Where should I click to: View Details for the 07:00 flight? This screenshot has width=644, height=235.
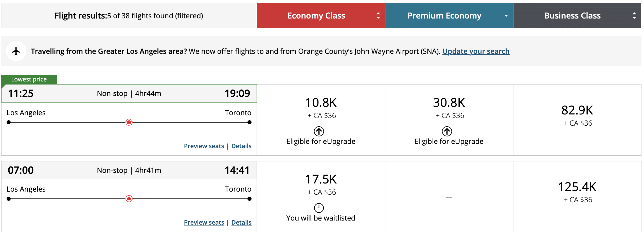tap(241, 223)
